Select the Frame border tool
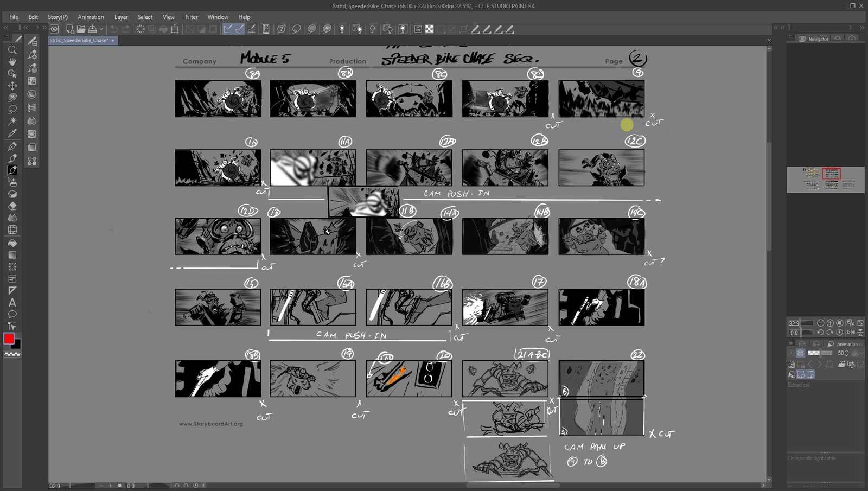The width and height of the screenshot is (868, 491). (12, 279)
